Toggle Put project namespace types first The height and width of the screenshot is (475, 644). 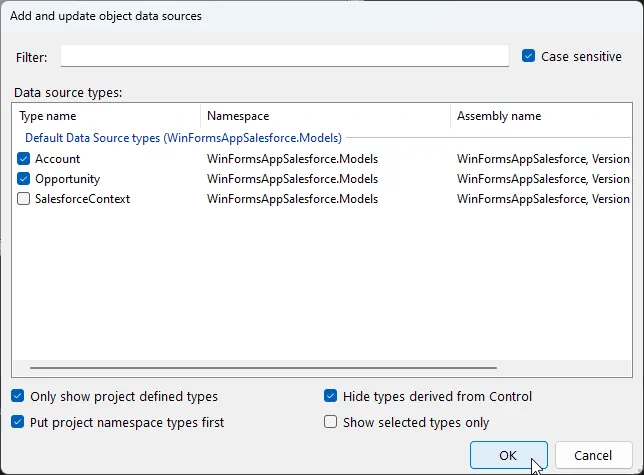coord(17,422)
